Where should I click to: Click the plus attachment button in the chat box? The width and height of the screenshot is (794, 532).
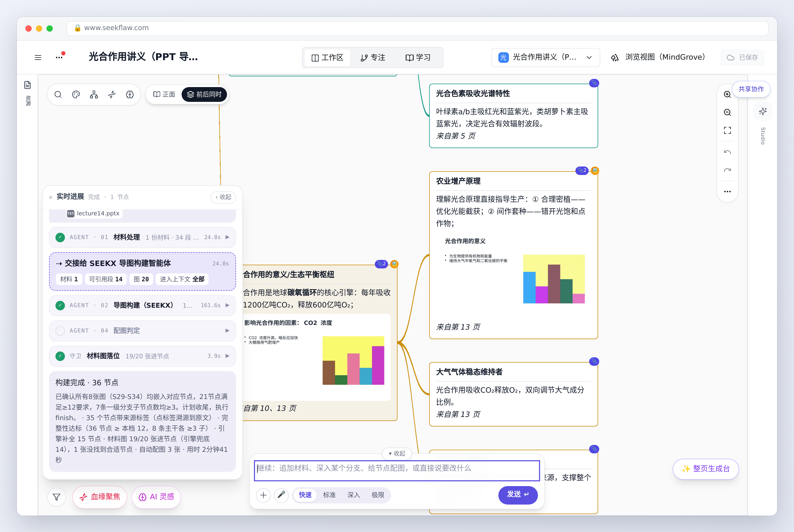coord(263,495)
